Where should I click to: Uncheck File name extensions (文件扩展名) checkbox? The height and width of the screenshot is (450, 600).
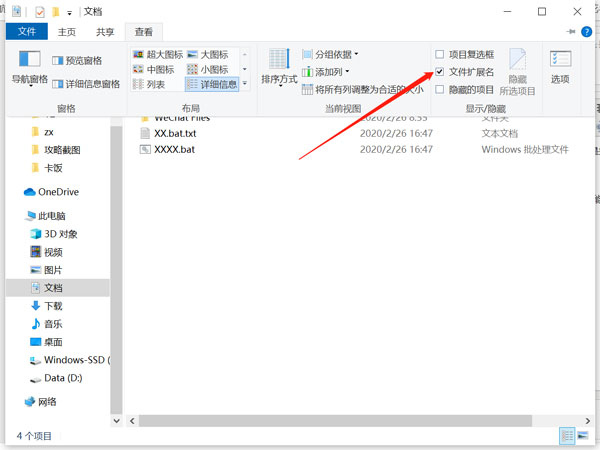[x=440, y=72]
